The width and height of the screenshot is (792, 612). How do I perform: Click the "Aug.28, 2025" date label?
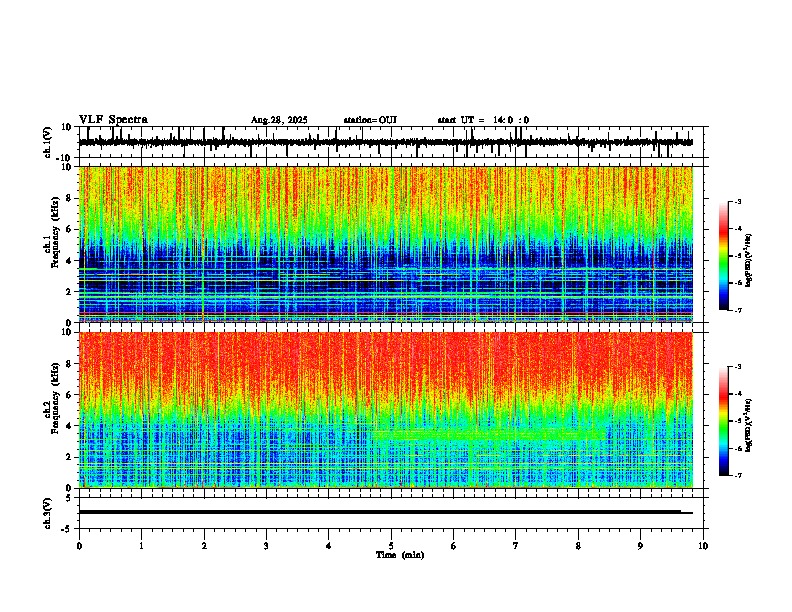[279, 120]
